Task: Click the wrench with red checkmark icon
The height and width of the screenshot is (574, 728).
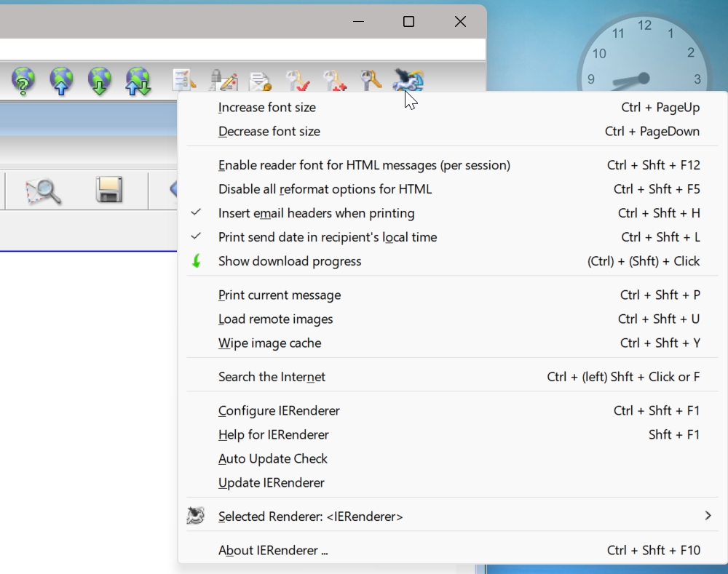Action: [x=296, y=80]
